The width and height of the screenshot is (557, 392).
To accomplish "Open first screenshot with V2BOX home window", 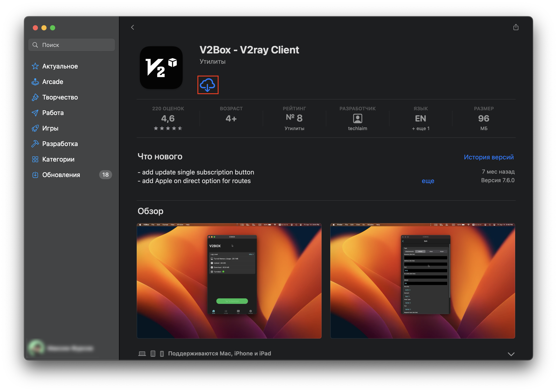I will coord(229,281).
